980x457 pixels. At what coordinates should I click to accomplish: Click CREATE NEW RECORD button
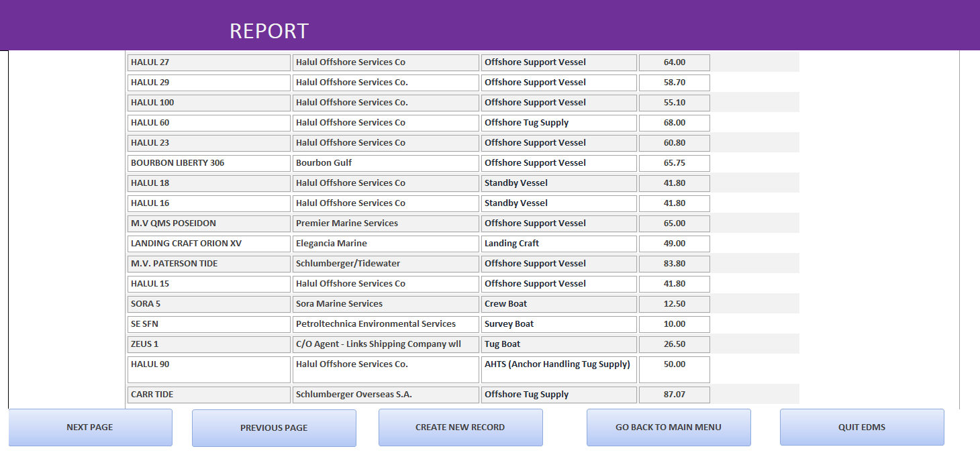point(460,427)
